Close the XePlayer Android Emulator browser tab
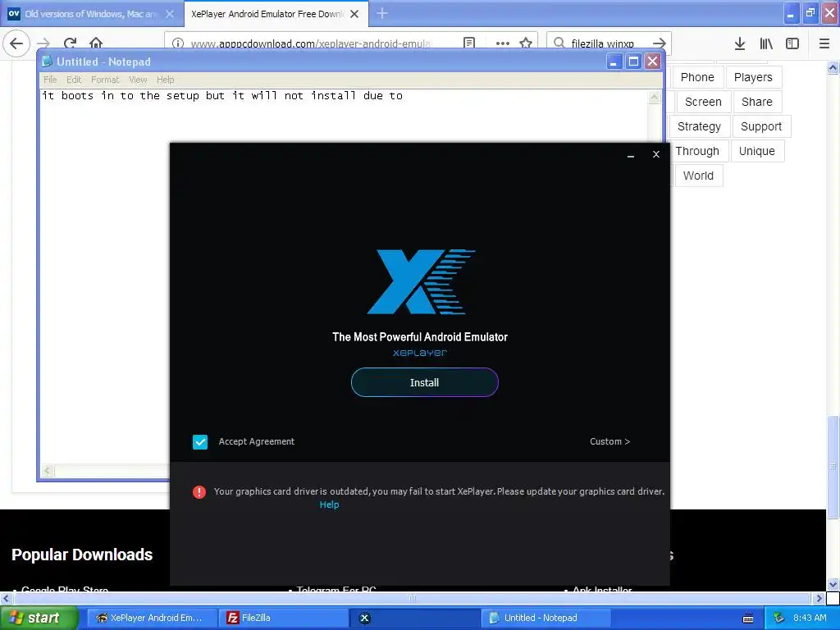The image size is (840, 630). (354, 14)
